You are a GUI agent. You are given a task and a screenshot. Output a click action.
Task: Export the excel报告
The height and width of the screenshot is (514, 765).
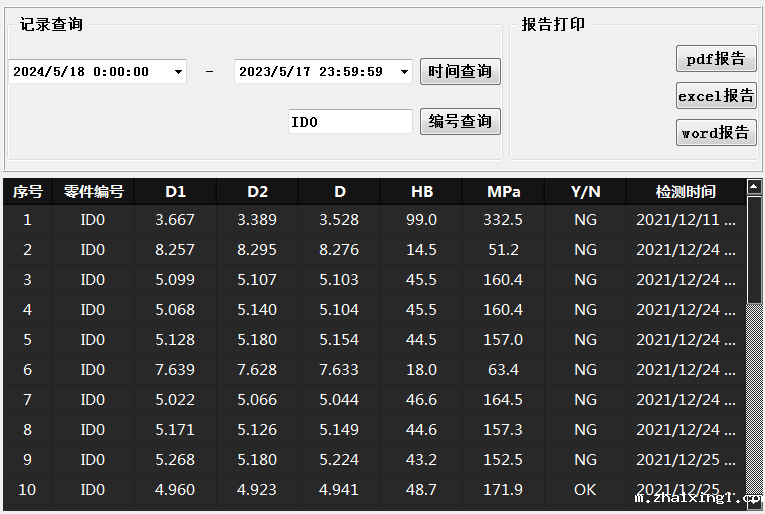click(x=716, y=96)
